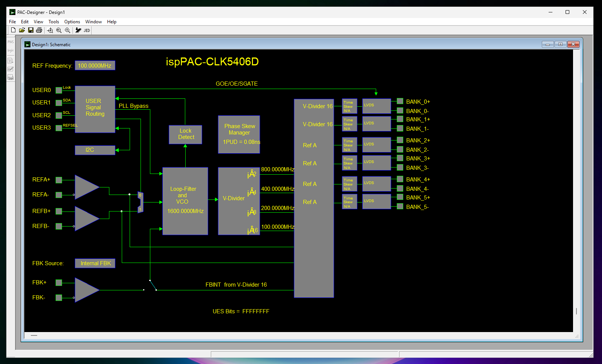Screen dimensions: 602x364
Task: Toggle the FBINT feedback switch
Action: (153, 285)
